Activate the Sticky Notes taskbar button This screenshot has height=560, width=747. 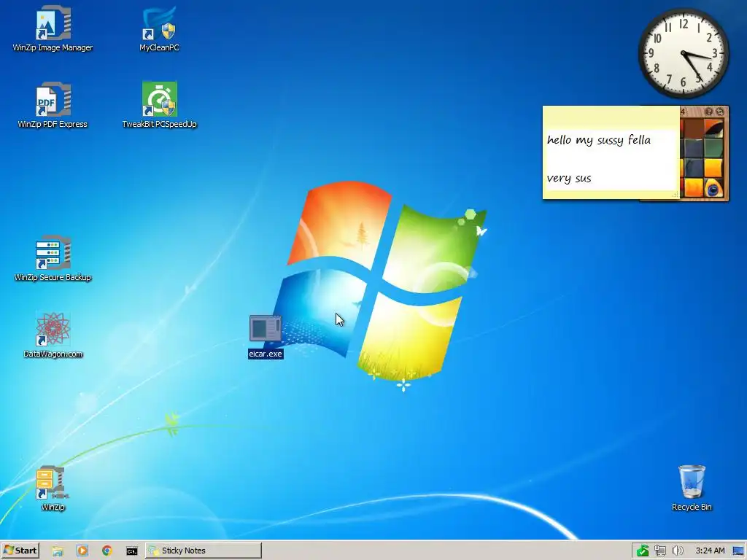204,551
